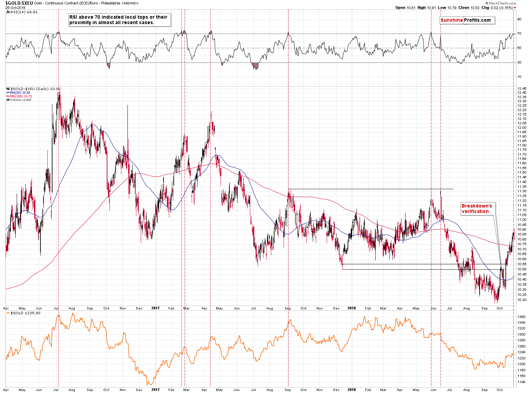
Task: Click the Open 10.81 value in header
Action: pyautogui.click(x=405, y=7)
